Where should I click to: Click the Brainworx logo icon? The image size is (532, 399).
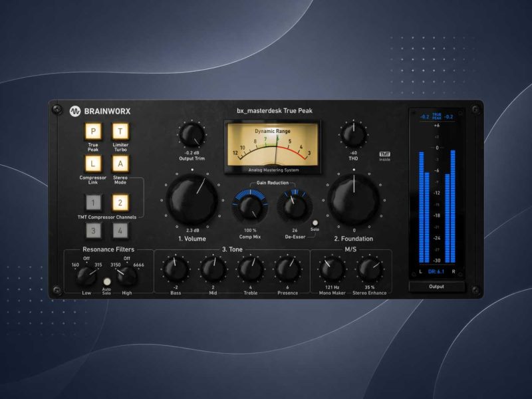point(75,111)
